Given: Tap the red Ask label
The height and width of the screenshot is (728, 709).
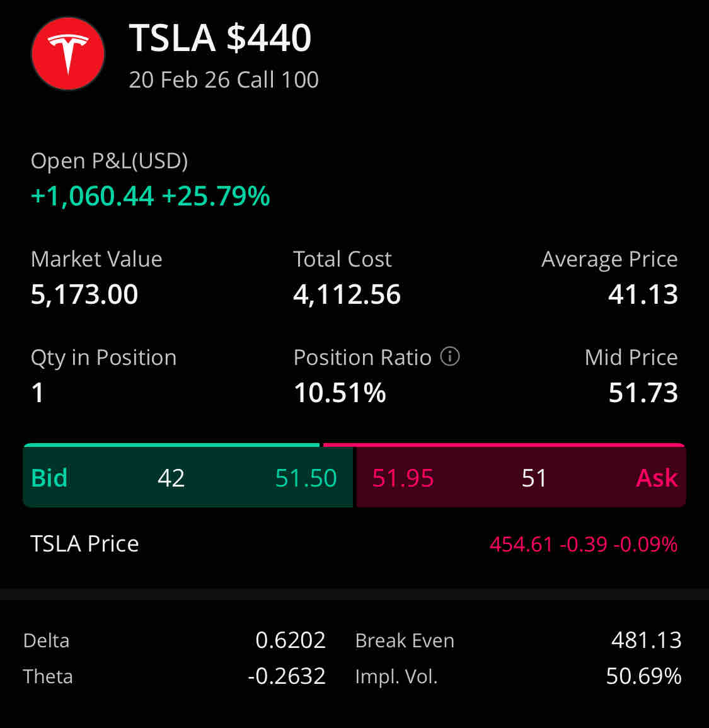Looking at the screenshot, I should [657, 478].
